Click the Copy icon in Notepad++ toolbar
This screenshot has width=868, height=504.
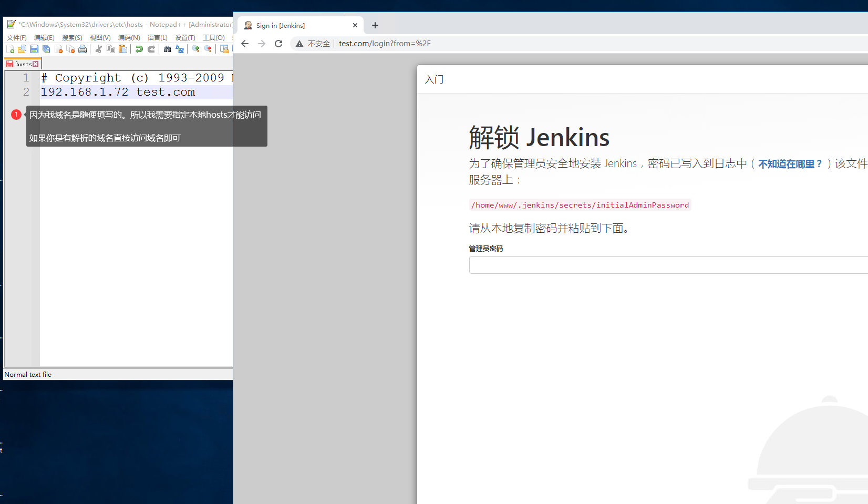pos(110,49)
